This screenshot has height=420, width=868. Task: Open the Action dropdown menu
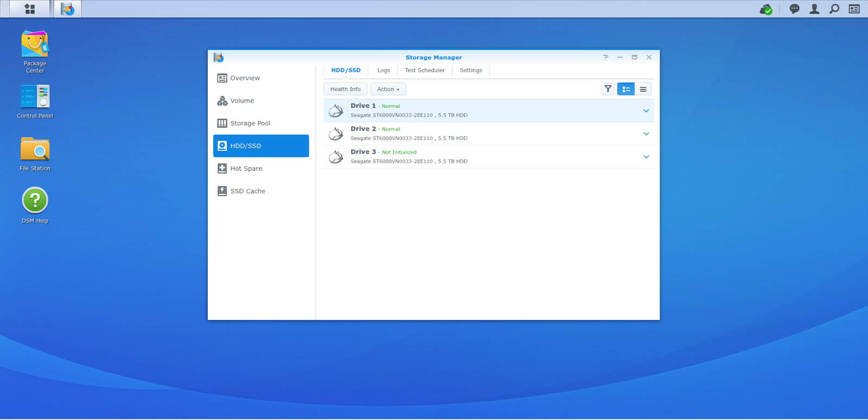pos(388,89)
